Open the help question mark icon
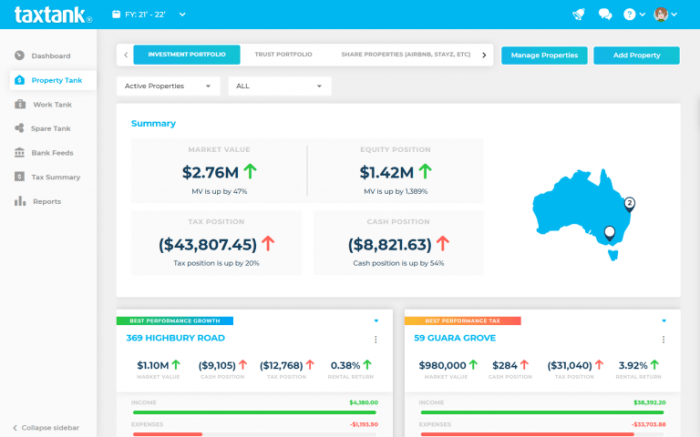 tap(629, 14)
